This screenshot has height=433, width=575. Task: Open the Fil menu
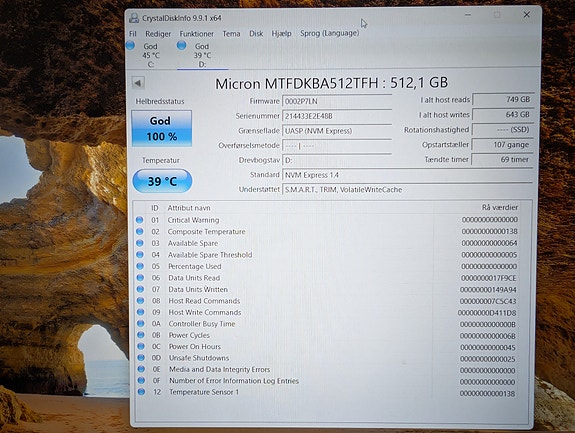[x=133, y=34]
